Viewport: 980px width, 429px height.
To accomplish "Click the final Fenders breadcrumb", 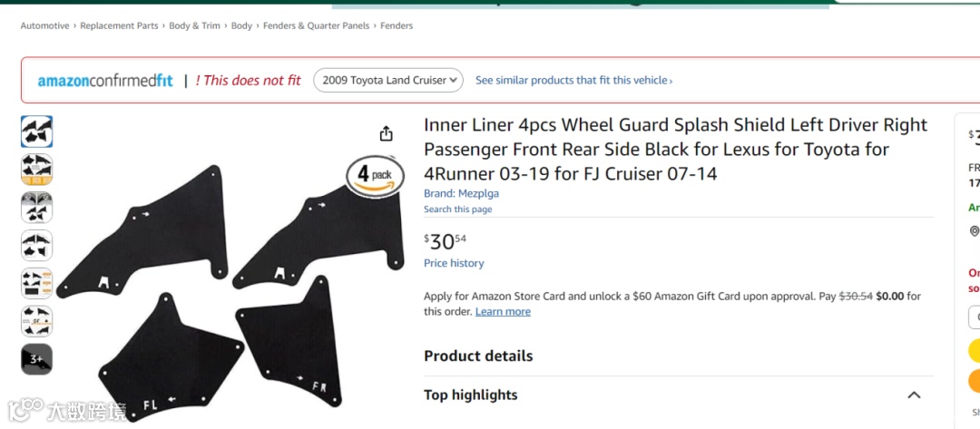I will 397,25.
